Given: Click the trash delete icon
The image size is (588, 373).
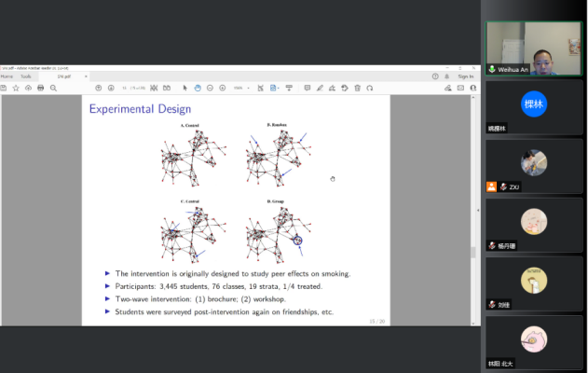Looking at the screenshot, I should pyautogui.click(x=358, y=88).
